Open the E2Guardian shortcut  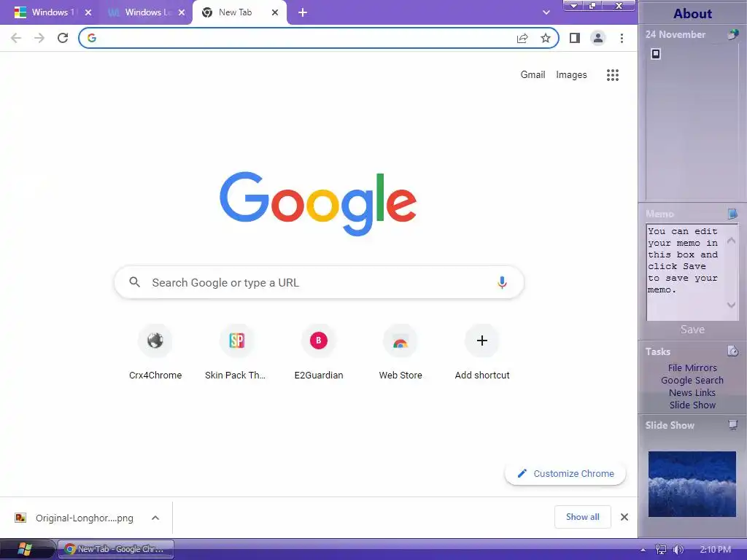(x=319, y=352)
